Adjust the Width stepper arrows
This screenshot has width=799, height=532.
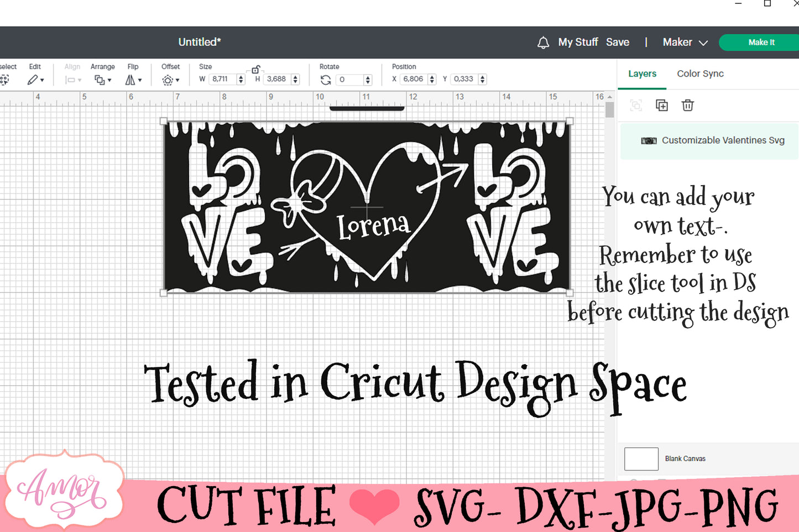241,80
